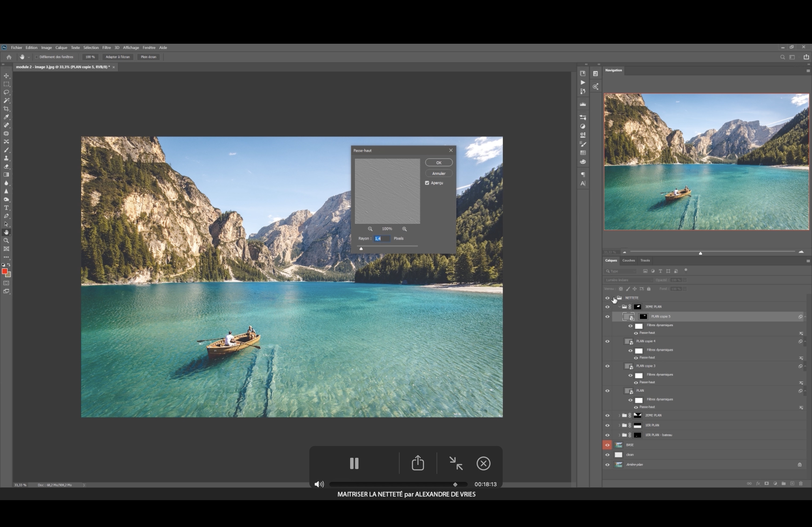Screen dimensions: 812x527
Task: Collapse the 3EME PLAN layer group
Action: pyautogui.click(x=619, y=307)
